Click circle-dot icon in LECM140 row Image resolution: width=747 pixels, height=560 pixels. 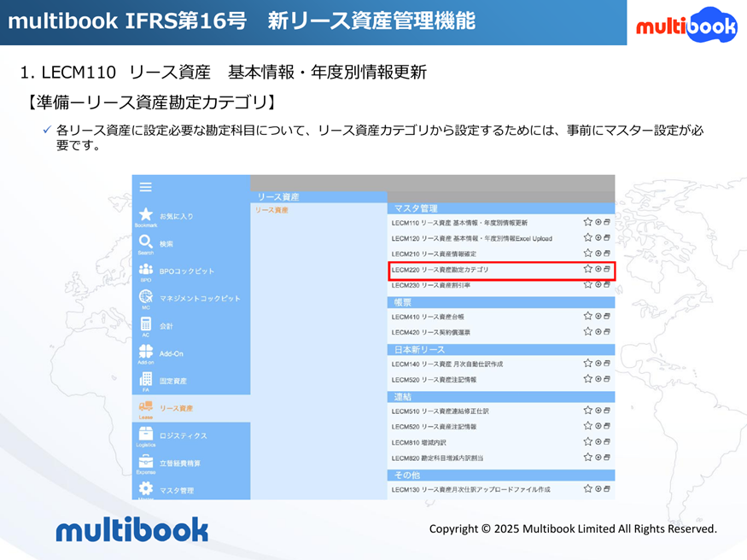(598, 364)
